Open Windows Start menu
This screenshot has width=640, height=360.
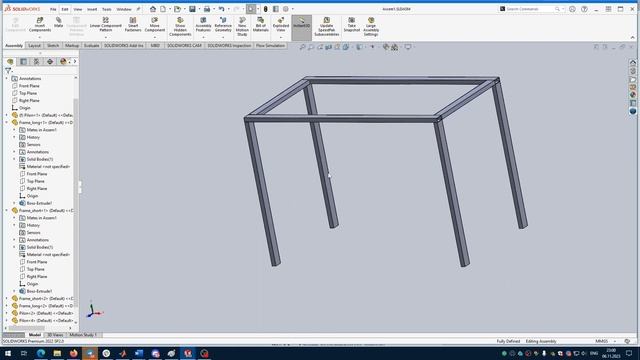pyautogui.click(x=8, y=353)
